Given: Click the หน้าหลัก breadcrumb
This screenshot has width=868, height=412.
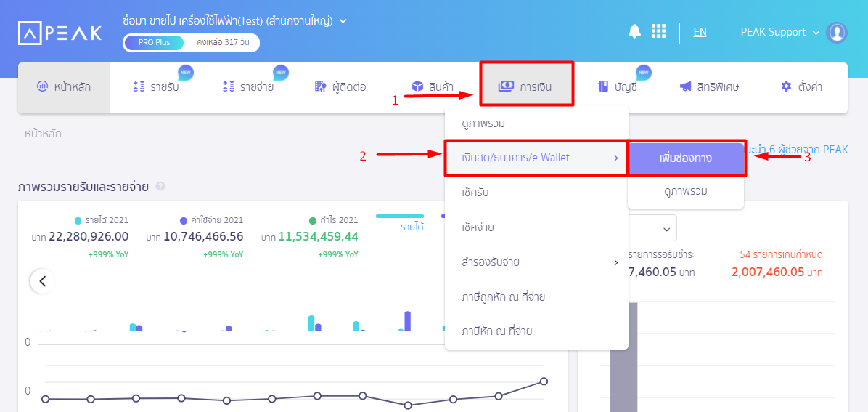Looking at the screenshot, I should pyautogui.click(x=43, y=134).
